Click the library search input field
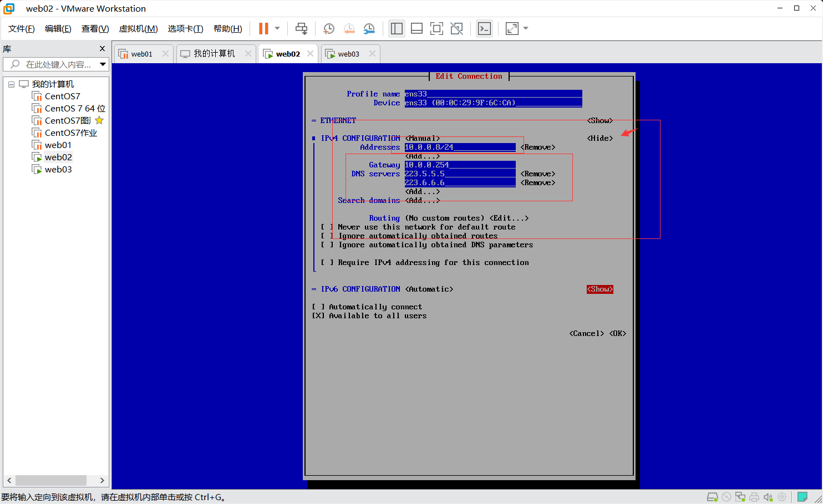Screen dimensions: 823x504 tap(55, 64)
